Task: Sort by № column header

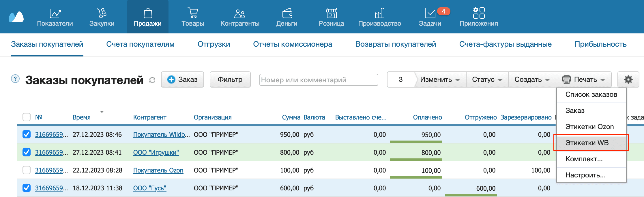Action: (39, 117)
